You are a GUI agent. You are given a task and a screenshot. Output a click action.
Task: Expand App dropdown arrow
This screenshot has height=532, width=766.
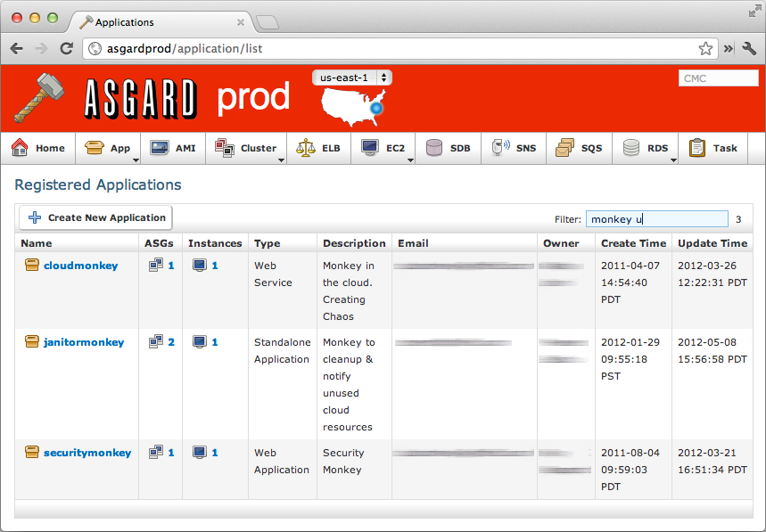click(x=136, y=160)
